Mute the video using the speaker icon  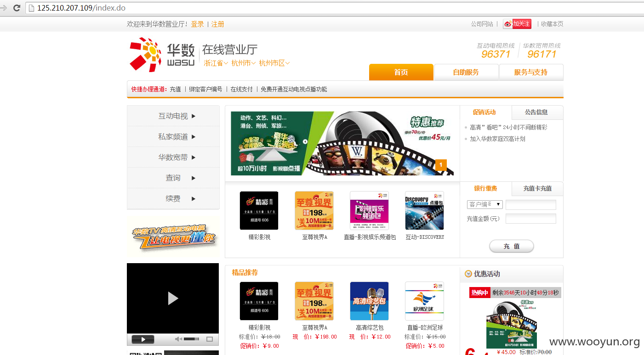pos(178,339)
